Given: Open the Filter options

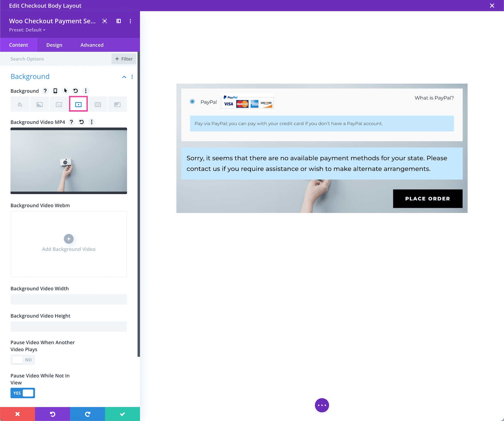Looking at the screenshot, I should (x=123, y=59).
